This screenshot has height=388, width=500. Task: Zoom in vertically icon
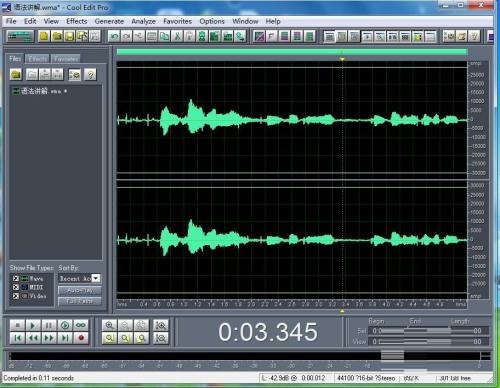[161, 325]
